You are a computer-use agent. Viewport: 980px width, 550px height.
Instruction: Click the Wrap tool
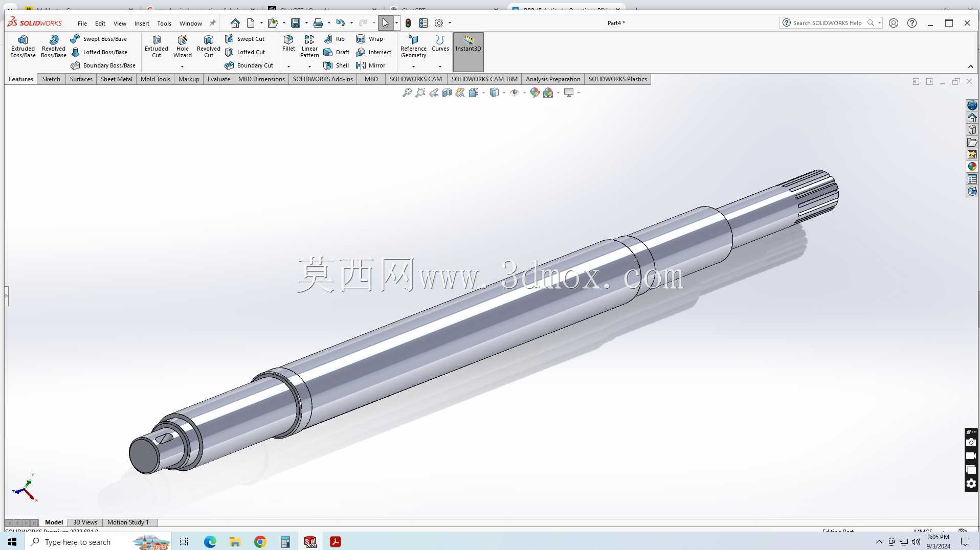pyautogui.click(x=369, y=39)
